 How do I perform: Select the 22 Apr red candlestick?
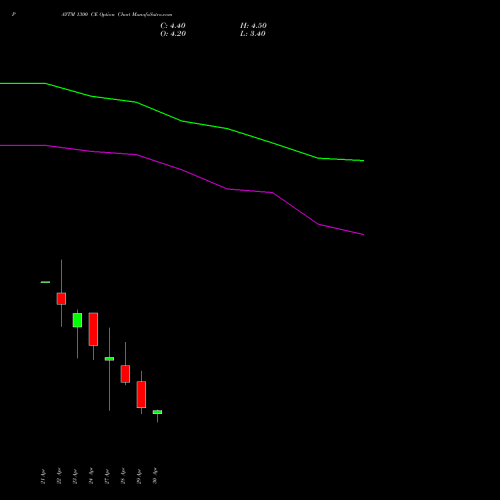coord(61,299)
